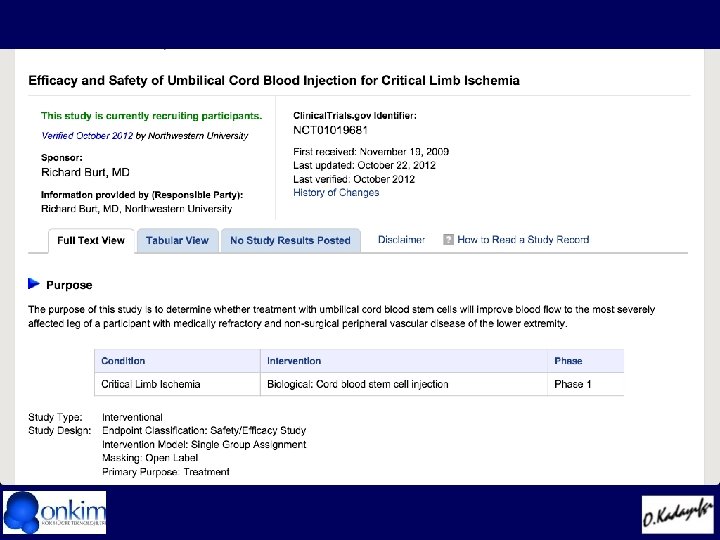Image resolution: width=720 pixels, height=540 pixels.
Task: Select the Full Text View tab
Action: click(x=91, y=241)
